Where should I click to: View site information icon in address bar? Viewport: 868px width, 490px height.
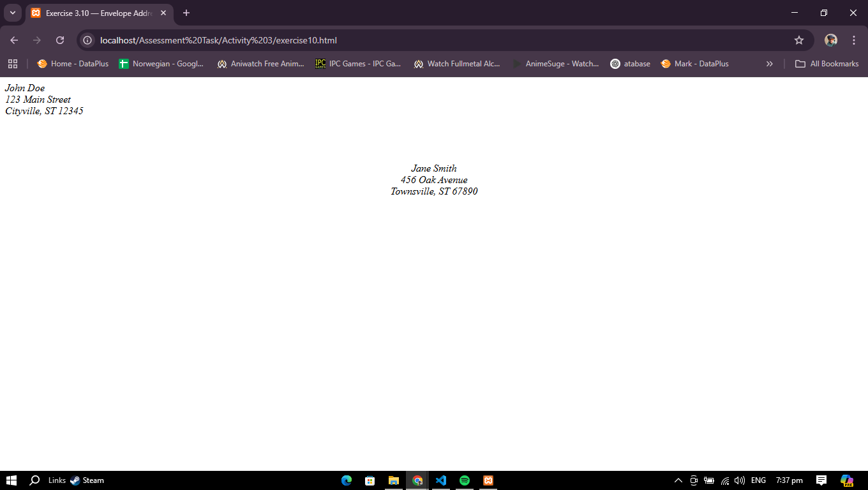[88, 40]
